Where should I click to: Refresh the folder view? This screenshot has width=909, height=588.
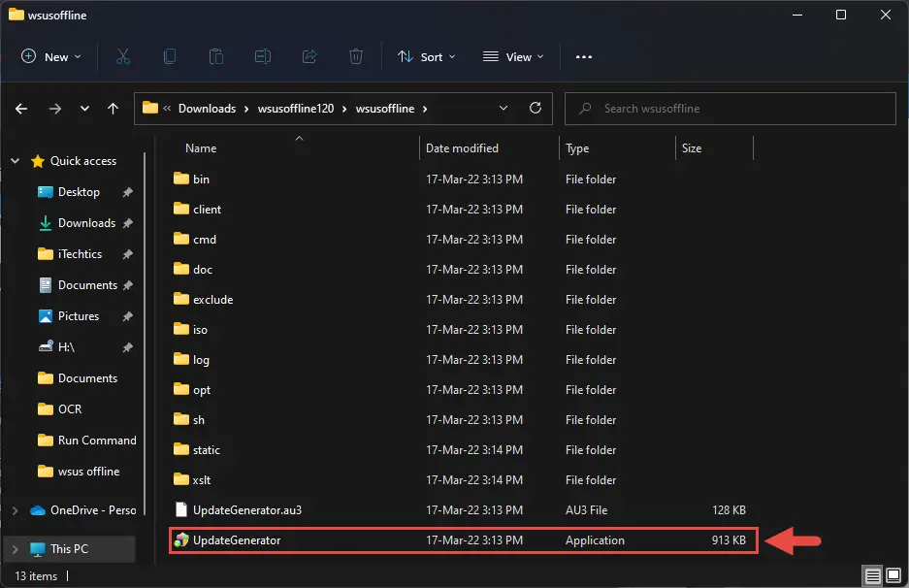coord(536,109)
